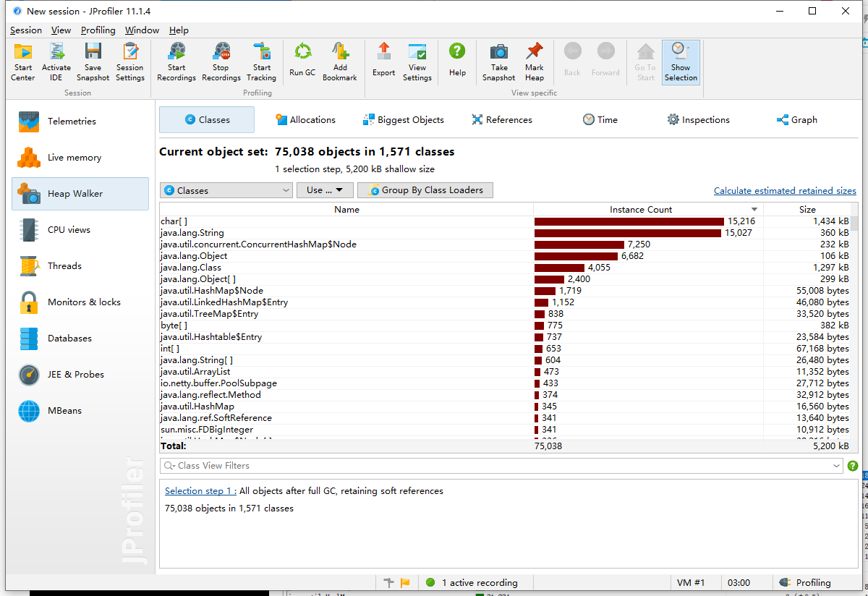The image size is (868, 596).
Task: Click the Selection step 1 link
Action: (x=200, y=491)
